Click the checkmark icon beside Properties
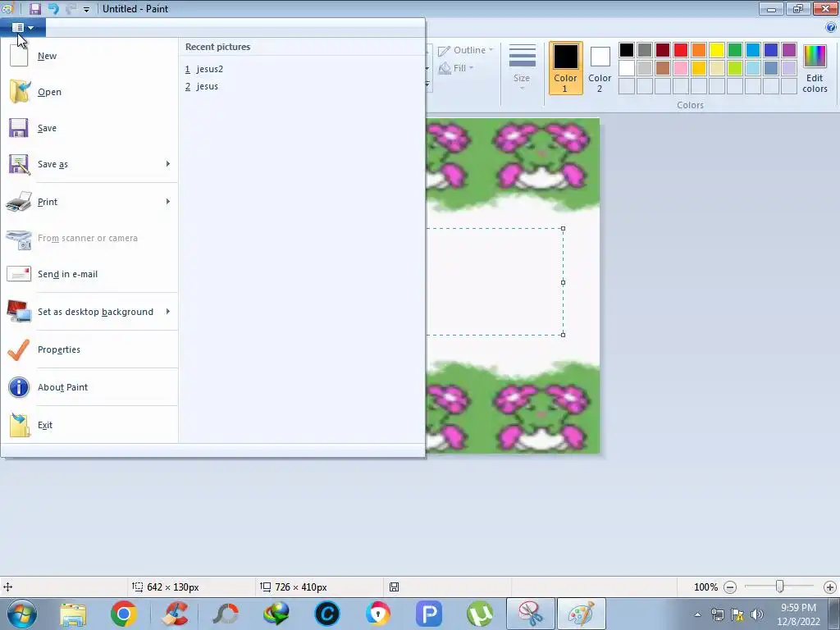Screen dimensions: 840x630 click(x=19, y=349)
